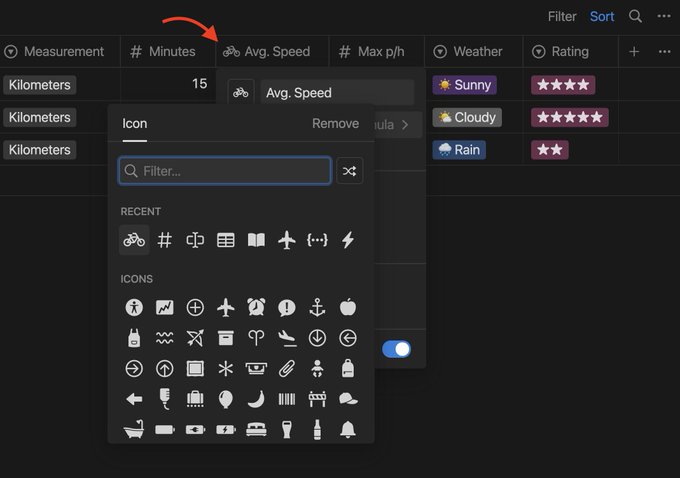Pick the anchor icon
680x478 pixels.
[317, 307]
